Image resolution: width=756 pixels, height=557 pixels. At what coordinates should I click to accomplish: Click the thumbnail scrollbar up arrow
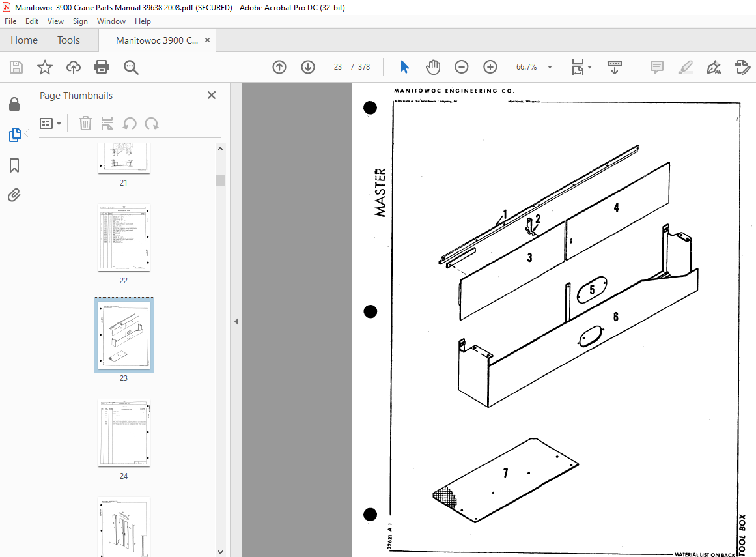[x=220, y=149]
